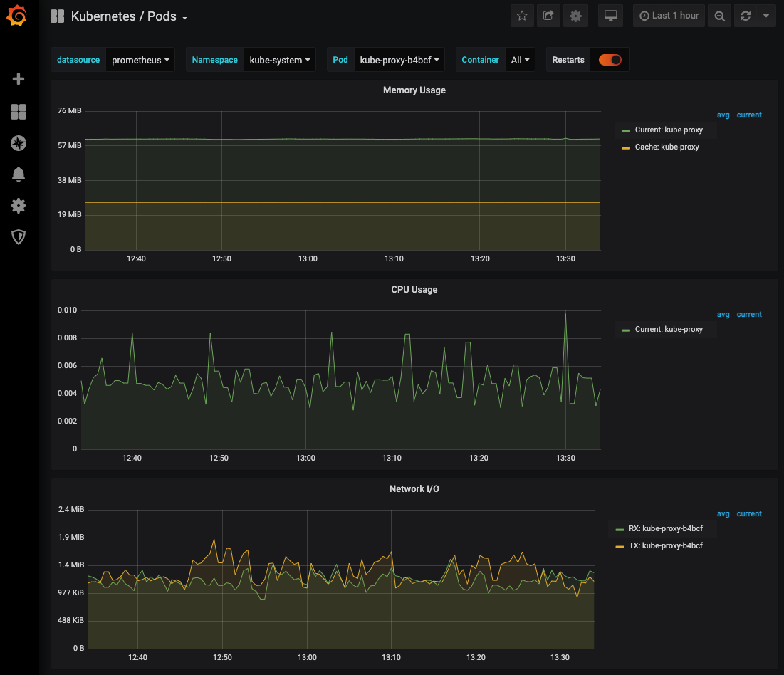Toggle TX: kube-proxy-b4bcf series
The height and width of the screenshot is (675, 784).
[x=666, y=546]
